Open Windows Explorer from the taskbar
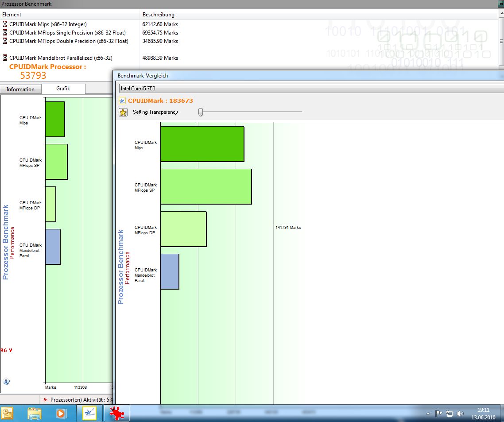The width and height of the screenshot is (504, 422). click(35, 413)
